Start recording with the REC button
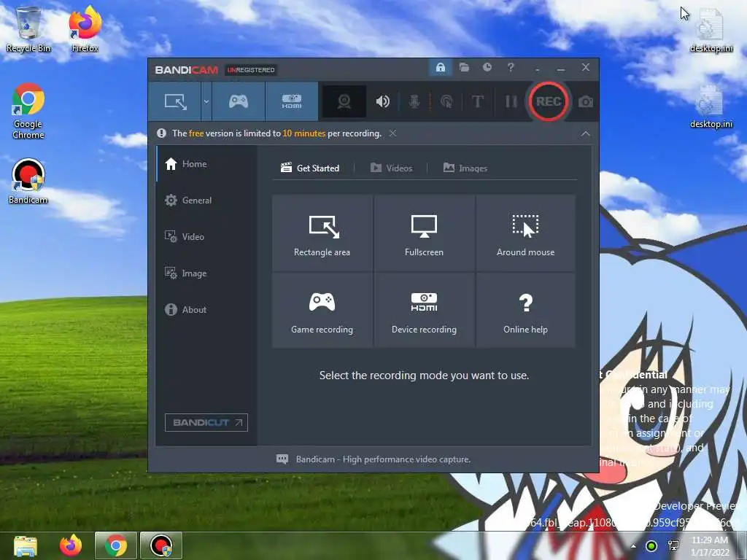The height and width of the screenshot is (560, 747). (x=549, y=101)
